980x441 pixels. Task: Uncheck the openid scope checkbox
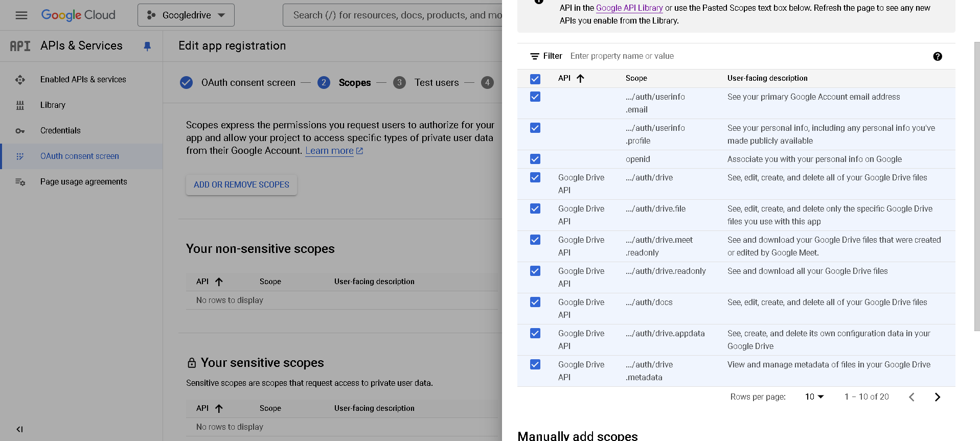[x=535, y=159]
